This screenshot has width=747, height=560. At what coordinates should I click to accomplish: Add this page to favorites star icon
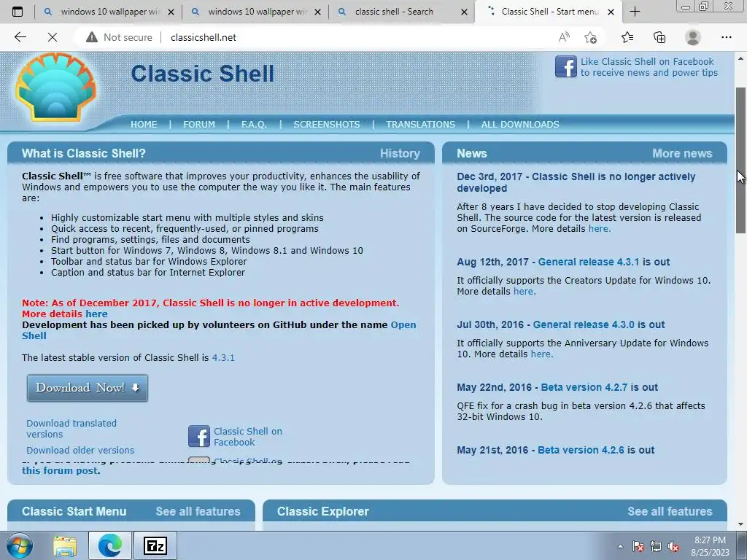point(590,37)
